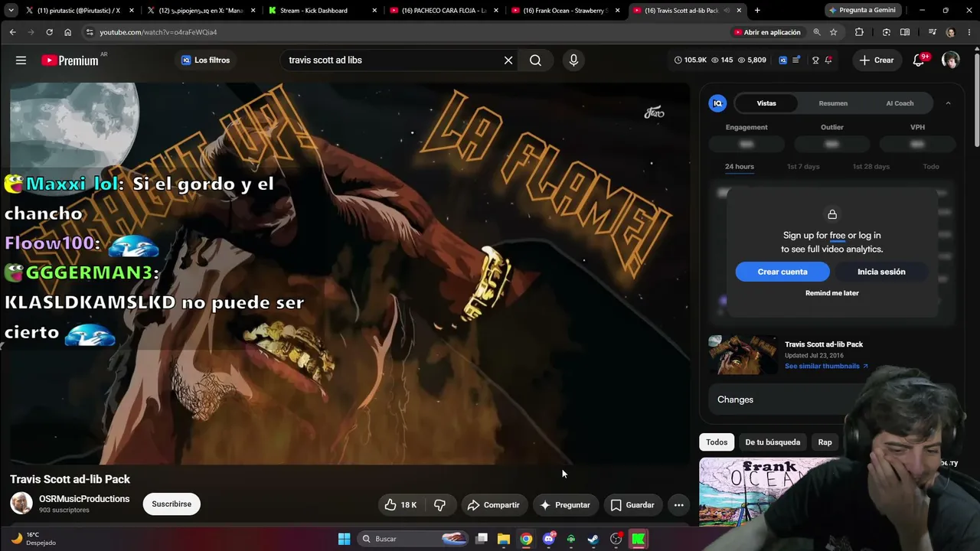Open the zoom magnifier in address bar
This screenshot has height=551, width=980.
click(816, 32)
